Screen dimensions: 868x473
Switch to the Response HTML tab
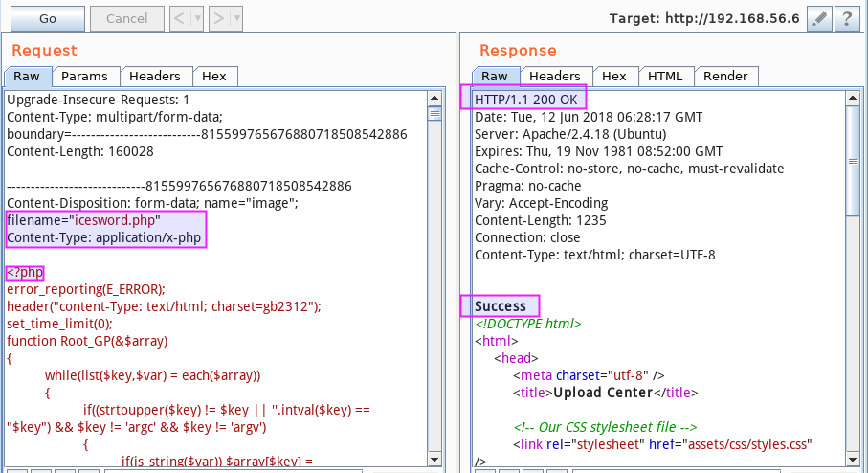point(665,77)
